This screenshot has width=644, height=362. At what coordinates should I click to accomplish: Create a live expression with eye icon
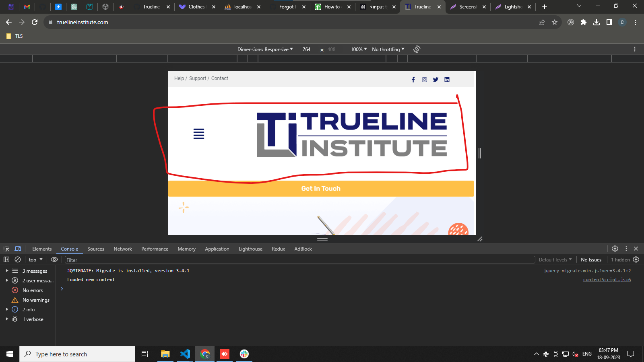pyautogui.click(x=54, y=259)
